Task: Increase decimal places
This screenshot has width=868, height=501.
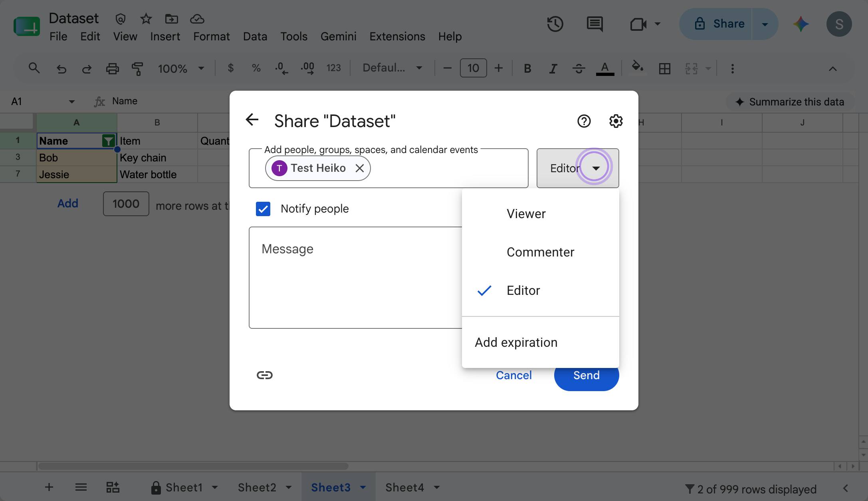Action: coord(307,68)
